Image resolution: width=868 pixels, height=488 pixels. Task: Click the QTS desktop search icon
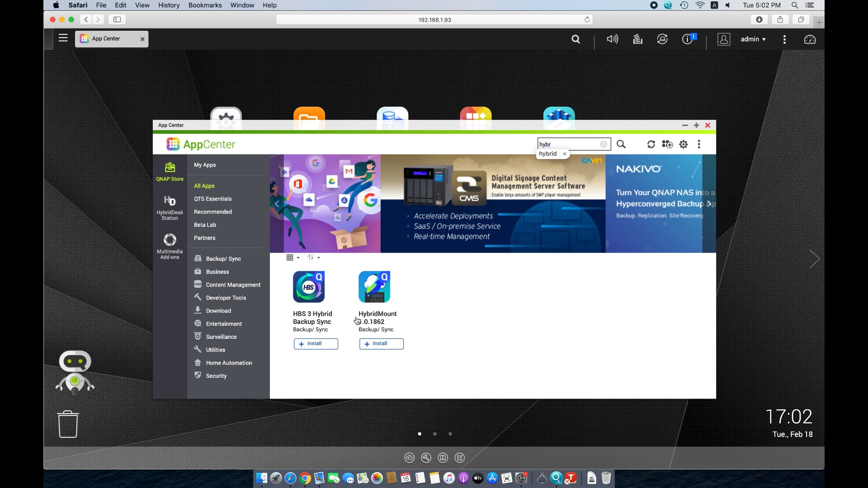[x=576, y=39]
